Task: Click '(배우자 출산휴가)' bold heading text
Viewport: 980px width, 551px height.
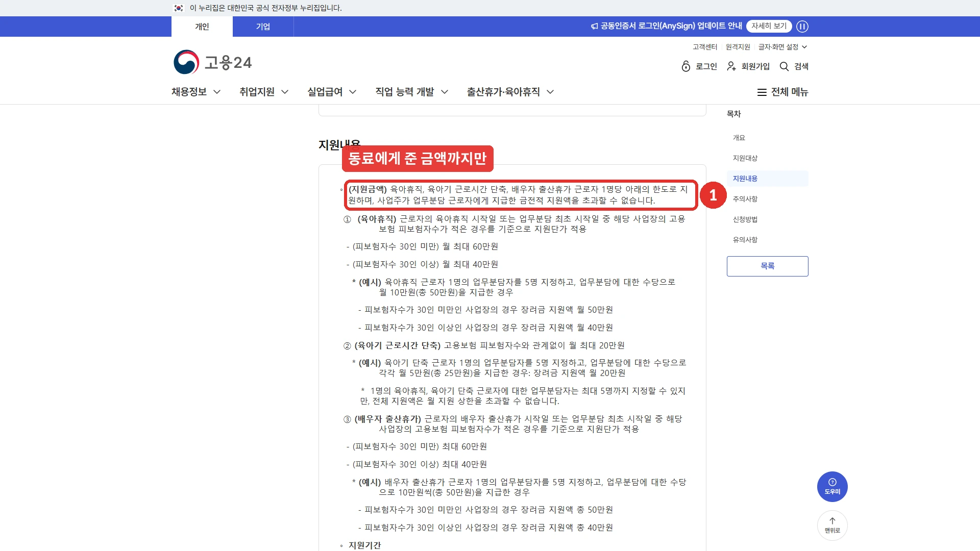Action: pos(388,419)
